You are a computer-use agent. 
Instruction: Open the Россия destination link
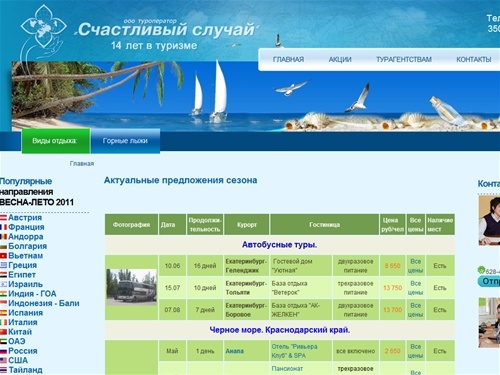pyautogui.click(x=23, y=351)
